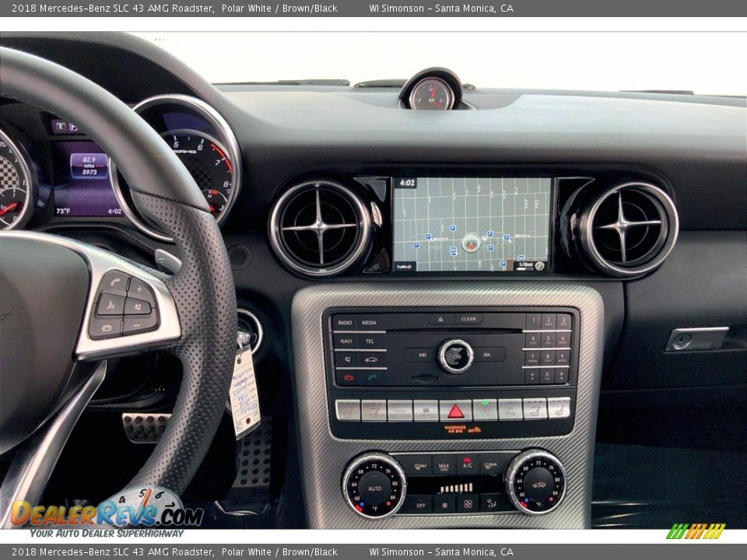Toggle the parking assist P button
The height and width of the screenshot is (560, 747).
[510, 410]
